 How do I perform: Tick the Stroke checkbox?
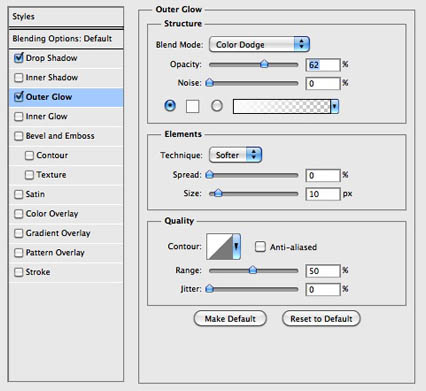tap(19, 272)
